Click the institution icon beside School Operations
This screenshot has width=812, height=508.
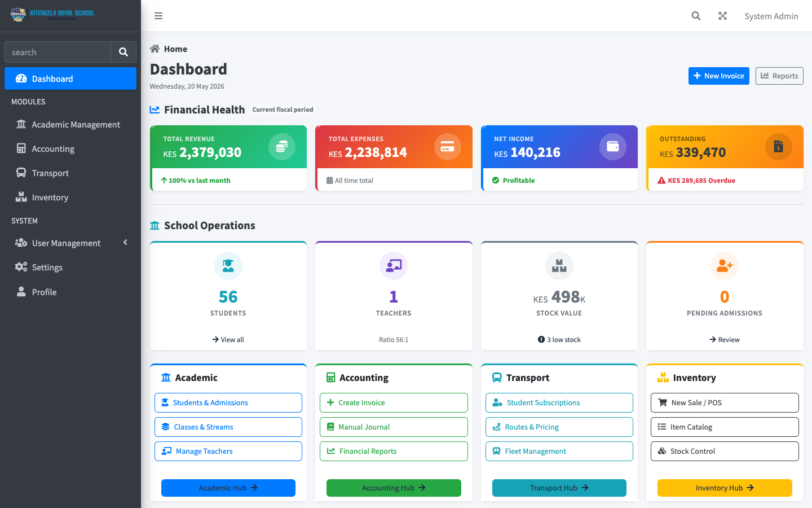point(155,225)
